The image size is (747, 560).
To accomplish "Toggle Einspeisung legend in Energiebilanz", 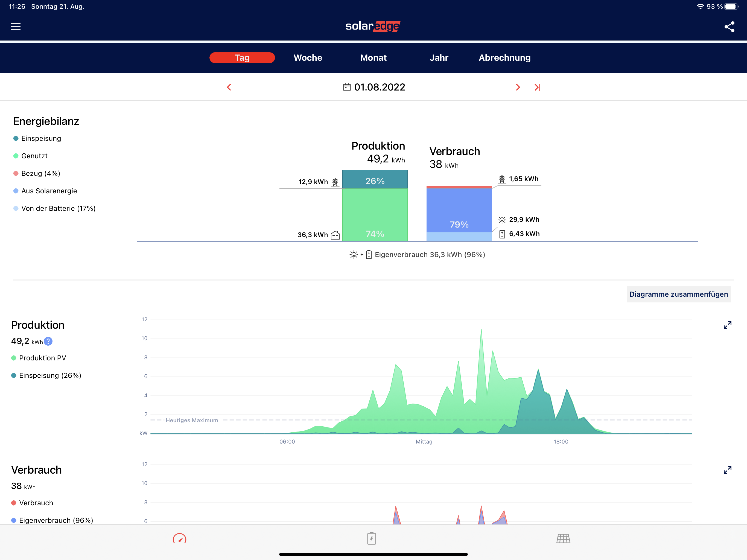I will (37, 138).
